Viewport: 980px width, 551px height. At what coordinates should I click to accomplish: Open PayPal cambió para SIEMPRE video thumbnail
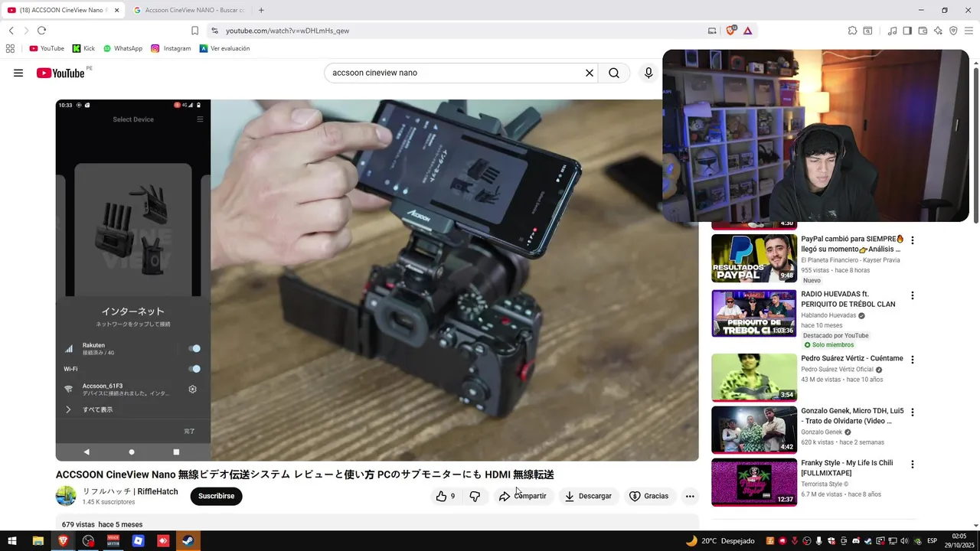click(x=754, y=258)
